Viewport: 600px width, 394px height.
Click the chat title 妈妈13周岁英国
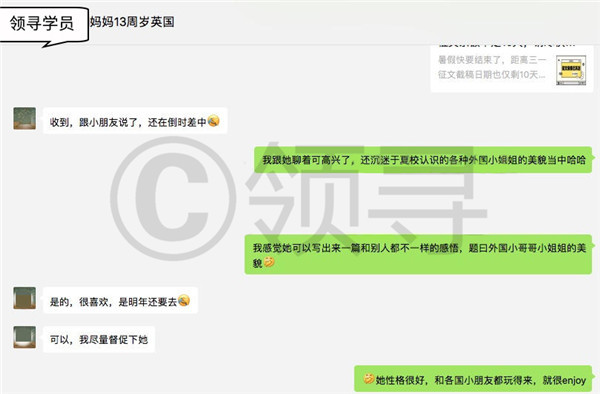tap(132, 22)
